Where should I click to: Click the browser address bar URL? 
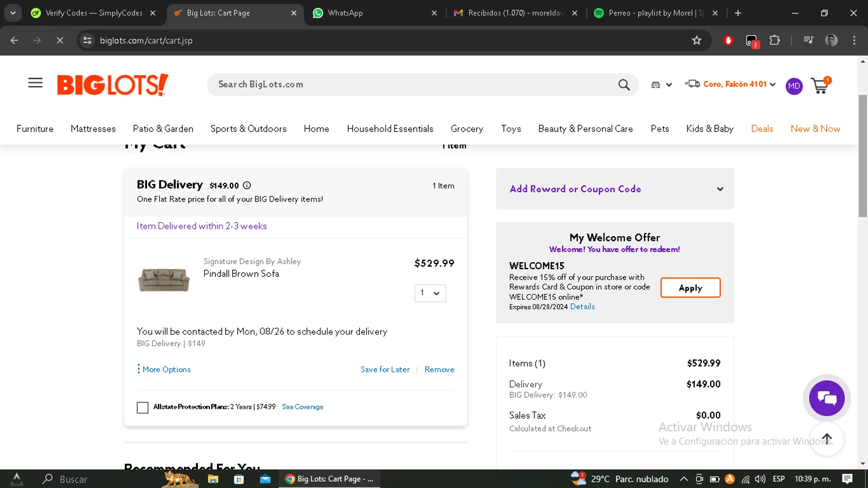[x=146, y=41]
